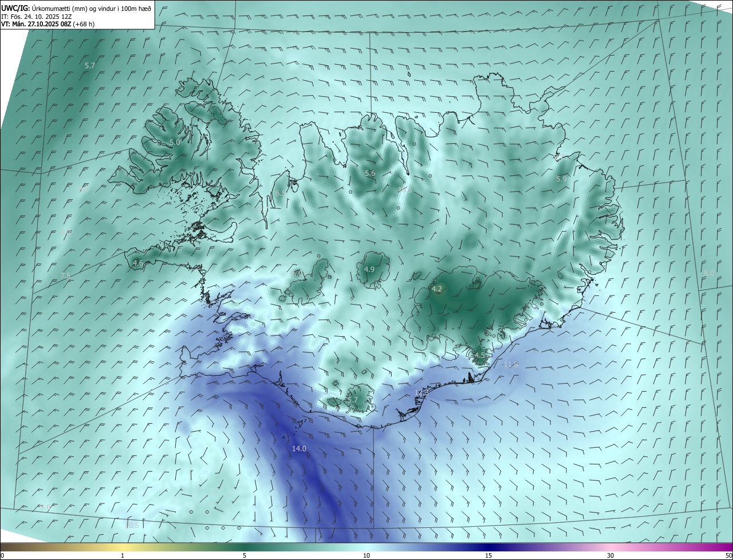This screenshot has width=733, height=560.
Task: Click the 5.7 value over the northwest sea
Action: coord(90,65)
